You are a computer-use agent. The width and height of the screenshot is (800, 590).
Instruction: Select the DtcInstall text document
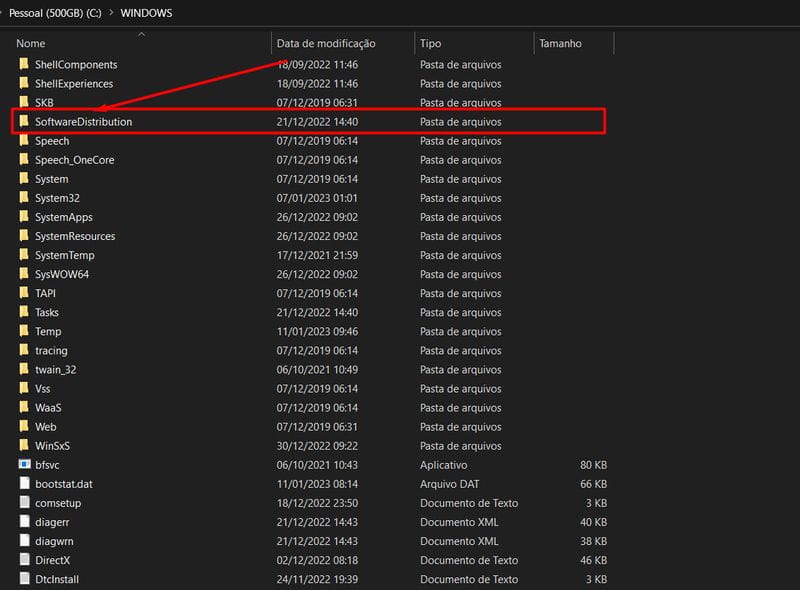(309, 579)
